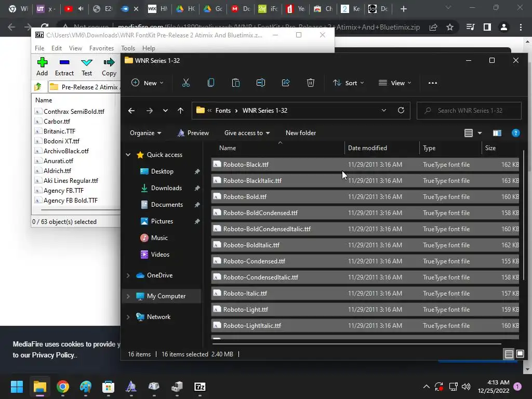The width and height of the screenshot is (532, 399).
Task: Select Roboto-Light.ttf file
Action: 365,310
